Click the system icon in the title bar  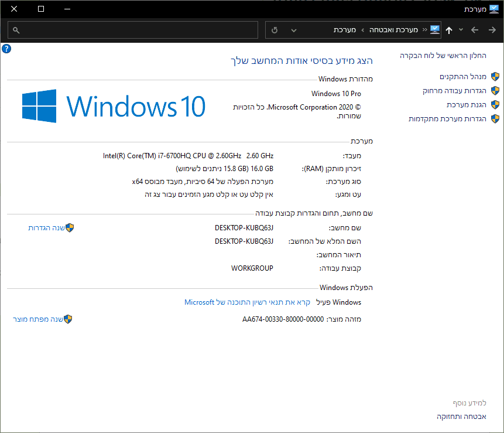[x=494, y=9]
